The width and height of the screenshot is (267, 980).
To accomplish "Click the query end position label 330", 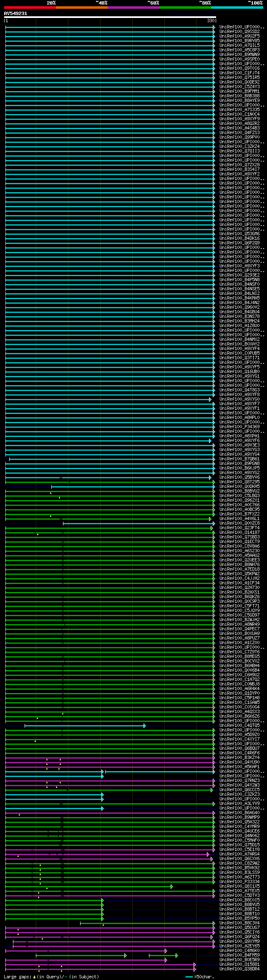I will (x=211, y=20).
